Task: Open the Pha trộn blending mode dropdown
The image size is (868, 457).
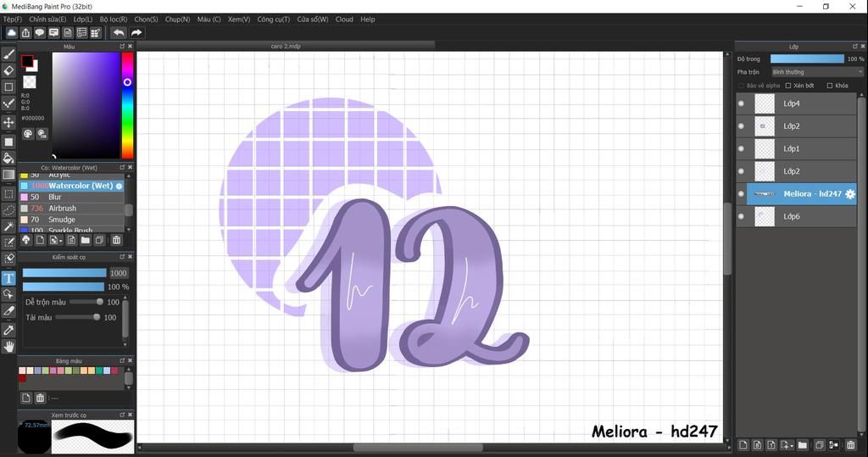Action: click(817, 72)
